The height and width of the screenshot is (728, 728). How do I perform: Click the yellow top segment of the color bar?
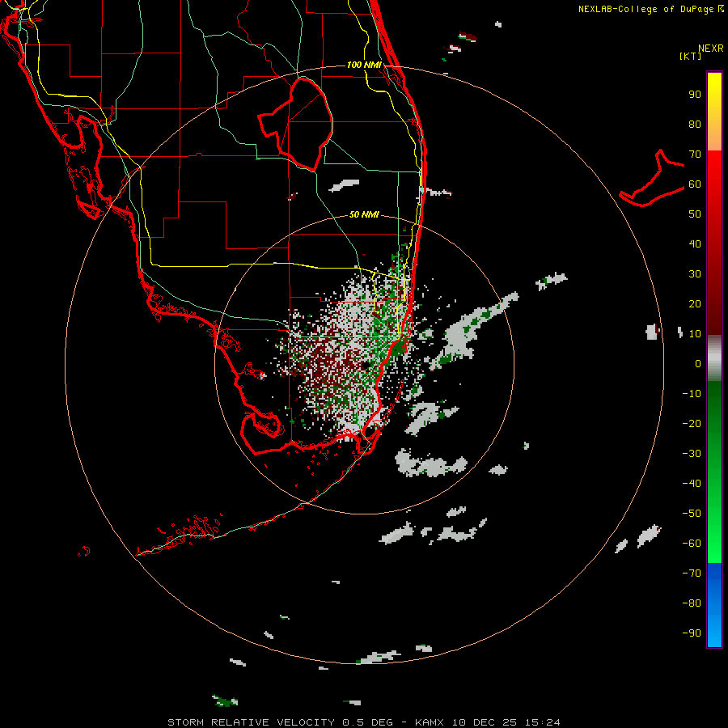[714, 112]
